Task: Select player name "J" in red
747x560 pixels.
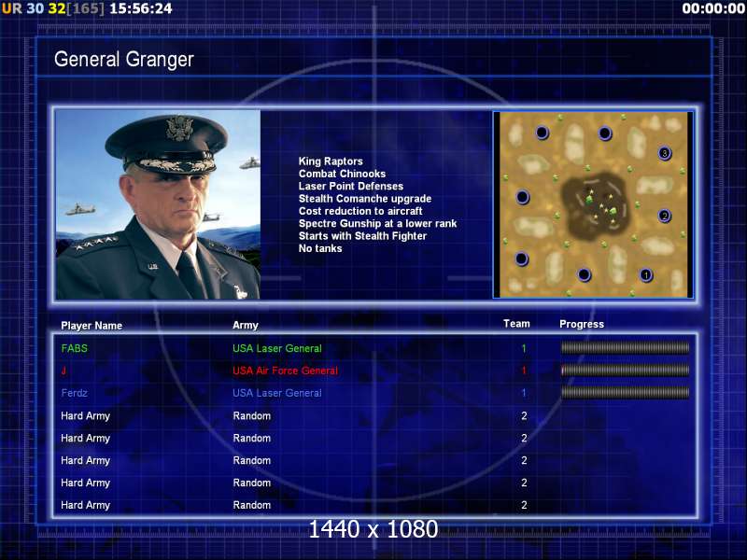Action: click(63, 371)
